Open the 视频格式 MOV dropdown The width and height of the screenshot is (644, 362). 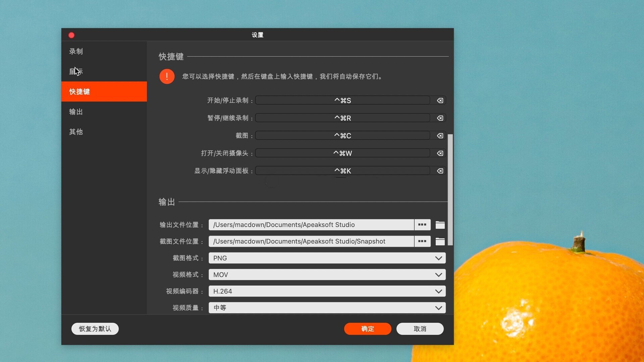pyautogui.click(x=327, y=275)
